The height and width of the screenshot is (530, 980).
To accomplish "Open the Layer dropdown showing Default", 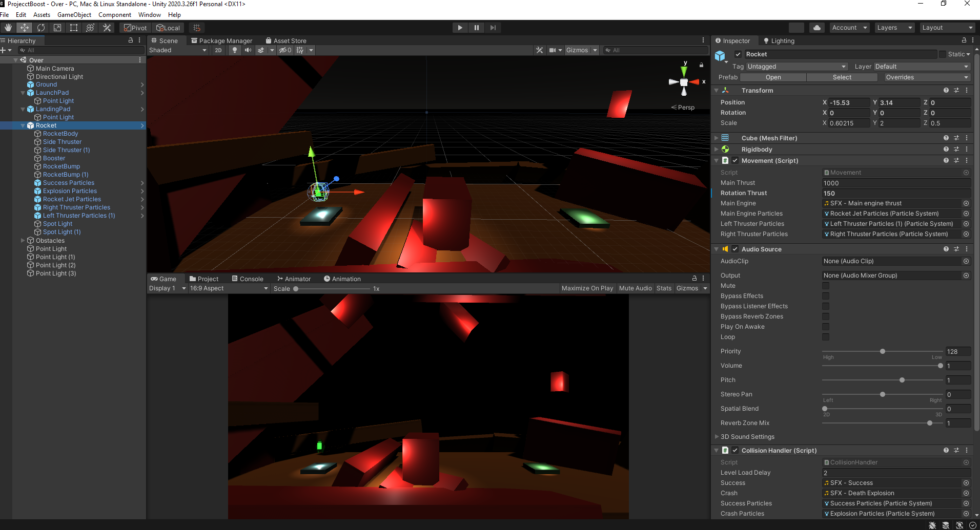I will [x=922, y=67].
